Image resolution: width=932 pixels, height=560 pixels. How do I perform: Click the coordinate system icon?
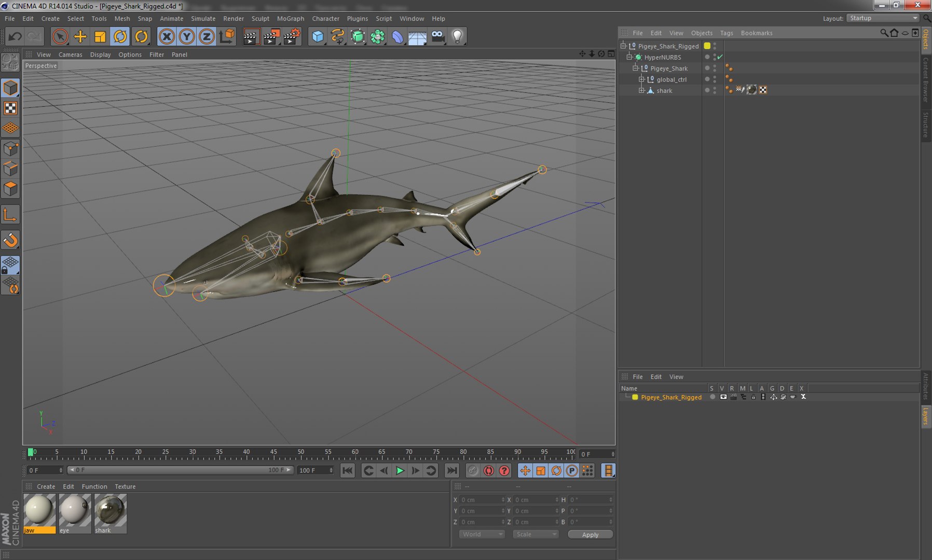pos(227,36)
